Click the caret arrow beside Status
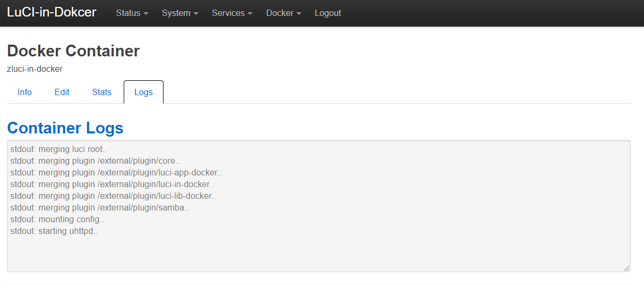This screenshot has width=644, height=286. click(146, 14)
